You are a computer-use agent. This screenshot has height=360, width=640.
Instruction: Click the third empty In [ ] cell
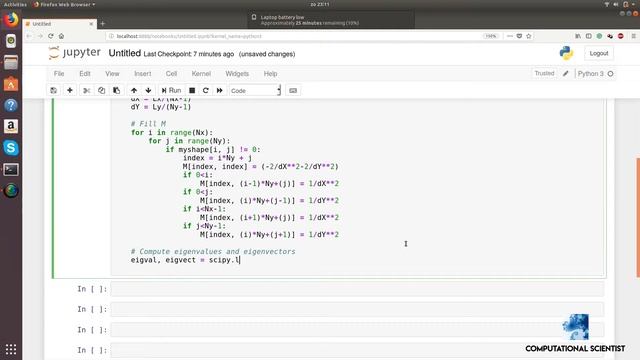coord(357,330)
